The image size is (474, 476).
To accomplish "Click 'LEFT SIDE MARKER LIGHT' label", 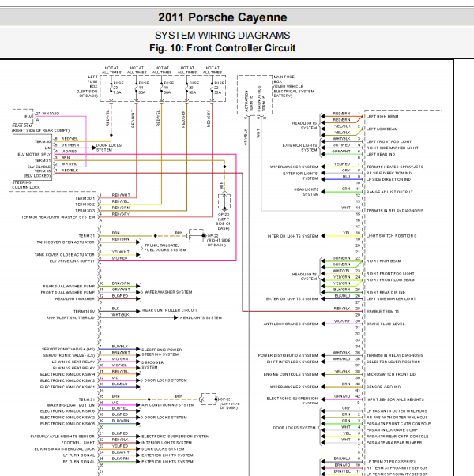I will (x=391, y=299).
